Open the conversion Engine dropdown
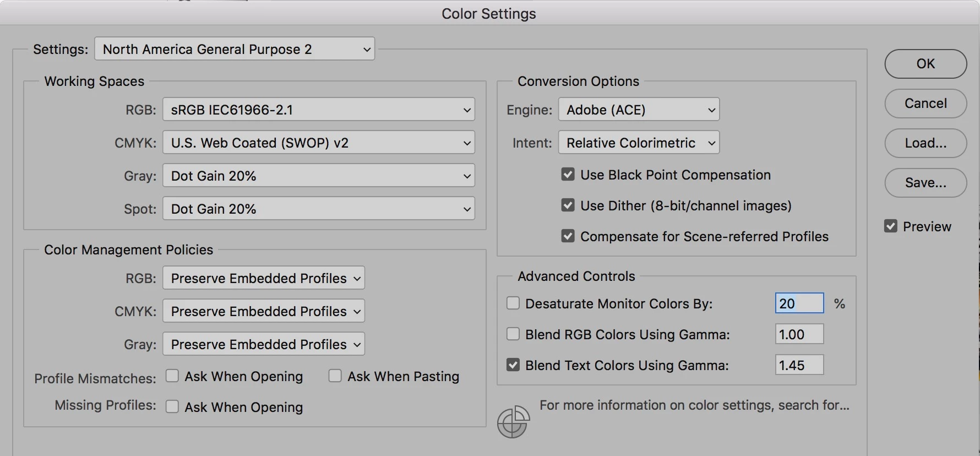This screenshot has width=980, height=456. click(x=639, y=110)
